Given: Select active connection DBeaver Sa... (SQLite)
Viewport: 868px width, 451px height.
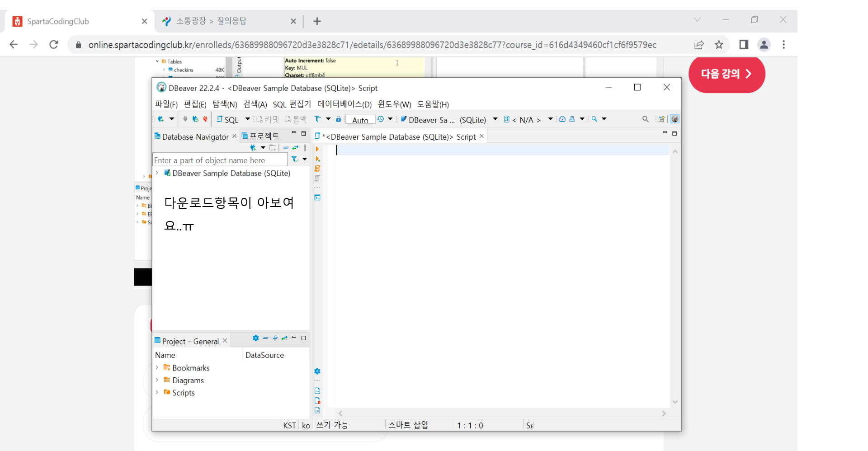Looking at the screenshot, I should (448, 120).
